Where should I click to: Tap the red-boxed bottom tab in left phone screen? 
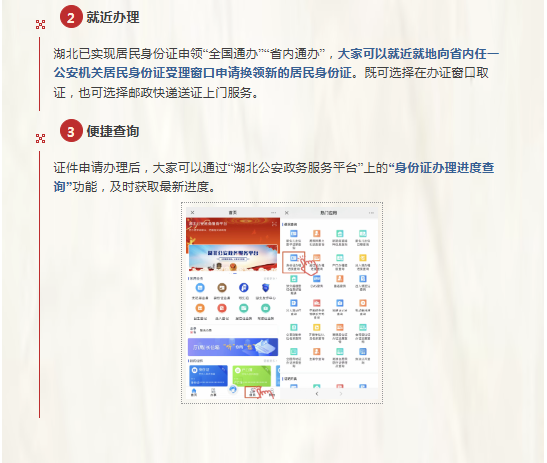coord(253,392)
